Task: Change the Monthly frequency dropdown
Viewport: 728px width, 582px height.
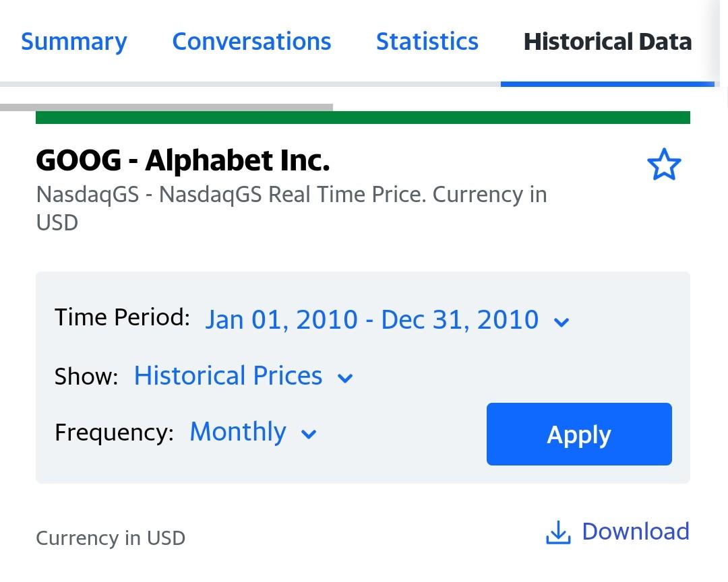Action: coord(238,432)
